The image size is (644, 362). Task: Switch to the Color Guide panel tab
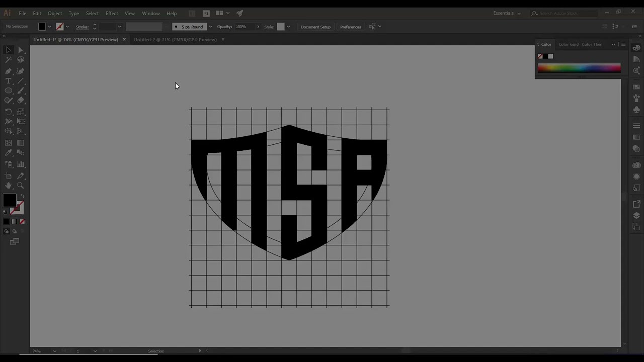point(569,44)
